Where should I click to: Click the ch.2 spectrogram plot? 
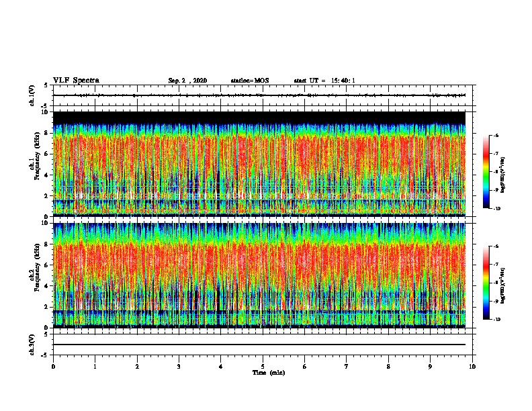coord(259,275)
